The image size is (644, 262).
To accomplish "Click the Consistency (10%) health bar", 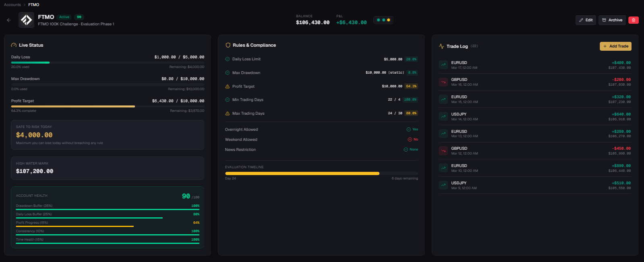I will 108,235.
